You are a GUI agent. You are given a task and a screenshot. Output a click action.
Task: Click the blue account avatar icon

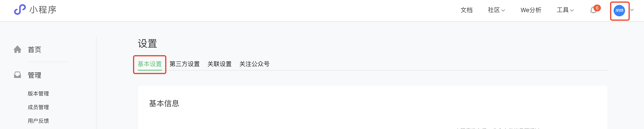(x=619, y=10)
